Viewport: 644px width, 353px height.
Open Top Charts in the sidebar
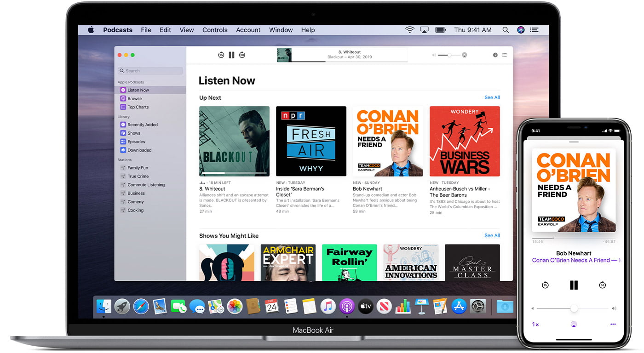pos(135,107)
